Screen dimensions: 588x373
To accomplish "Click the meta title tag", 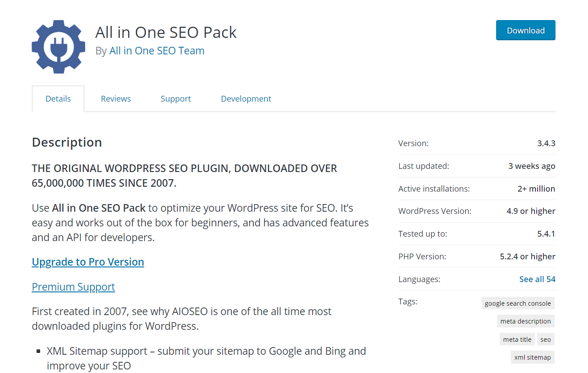I will 517,339.
